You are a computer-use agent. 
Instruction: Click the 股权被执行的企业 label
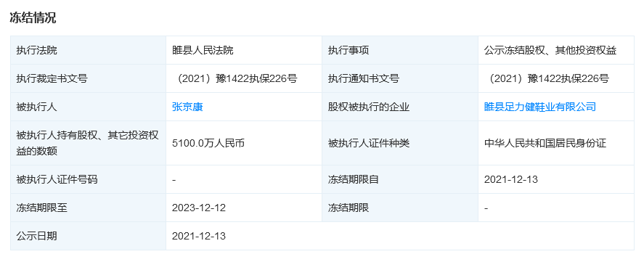(x=368, y=107)
